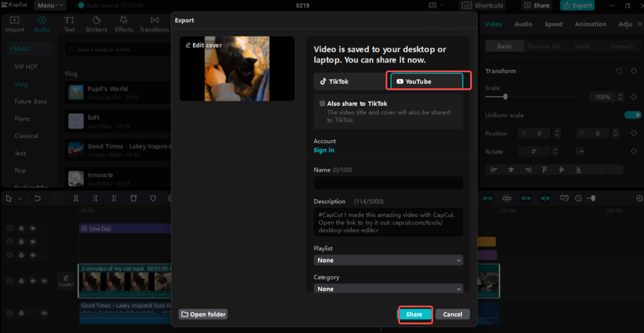
Task: Click the Sign in link under Account
Action: pos(324,150)
